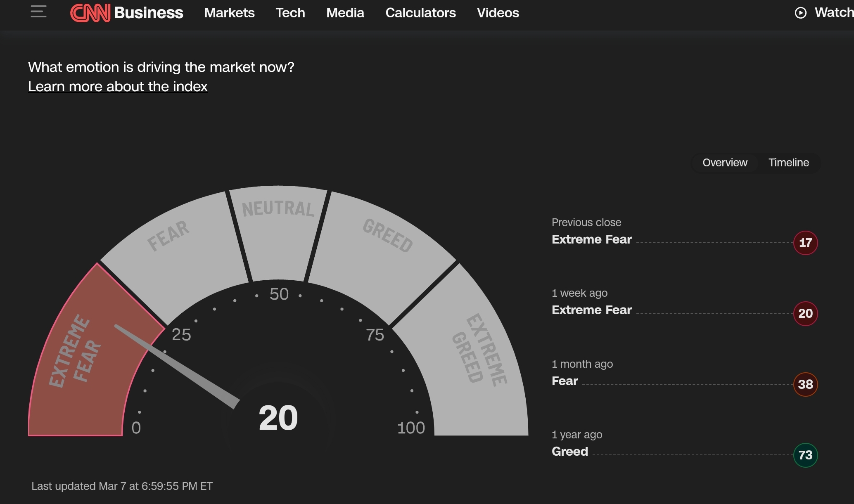Click the gauge scale number 25
The width and height of the screenshot is (854, 504).
tap(181, 335)
